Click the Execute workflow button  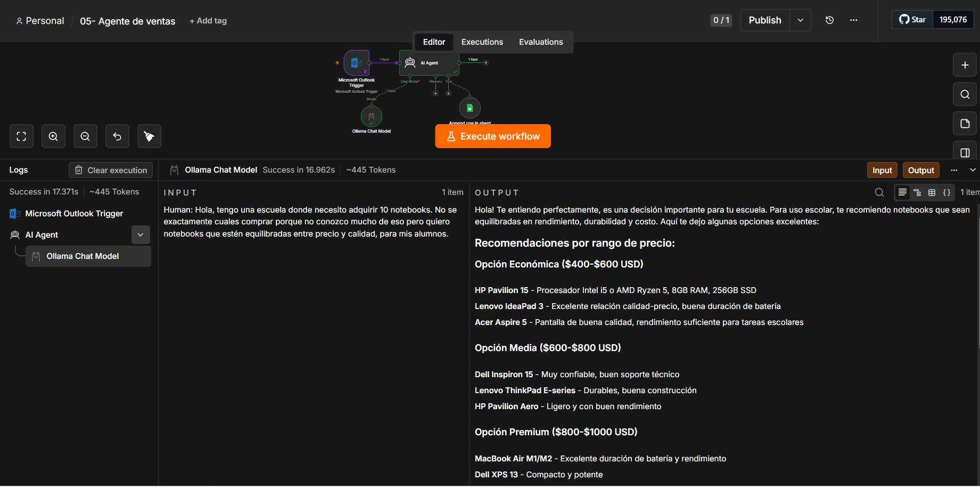493,136
